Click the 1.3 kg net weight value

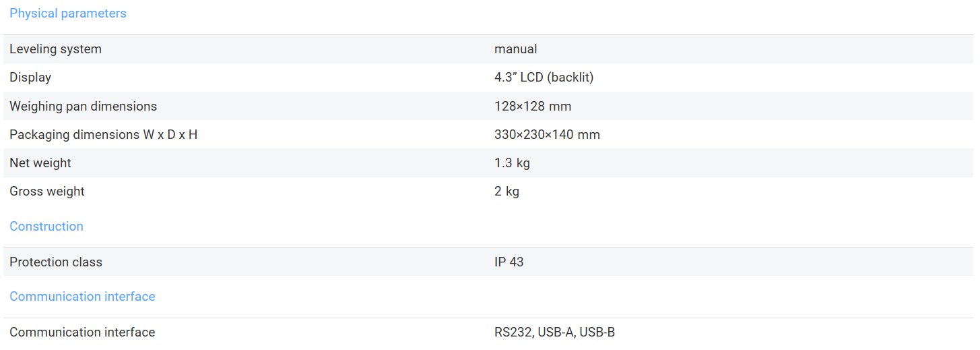click(x=512, y=163)
